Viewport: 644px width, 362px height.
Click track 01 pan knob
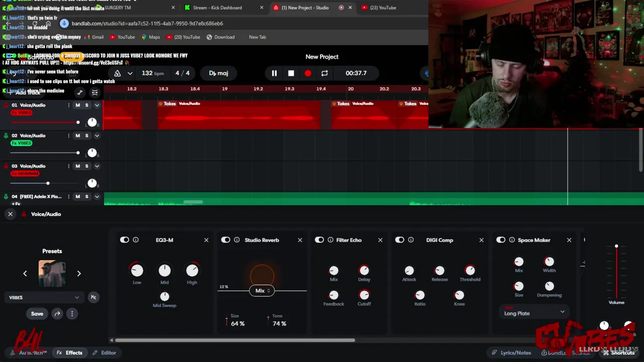coord(92,122)
